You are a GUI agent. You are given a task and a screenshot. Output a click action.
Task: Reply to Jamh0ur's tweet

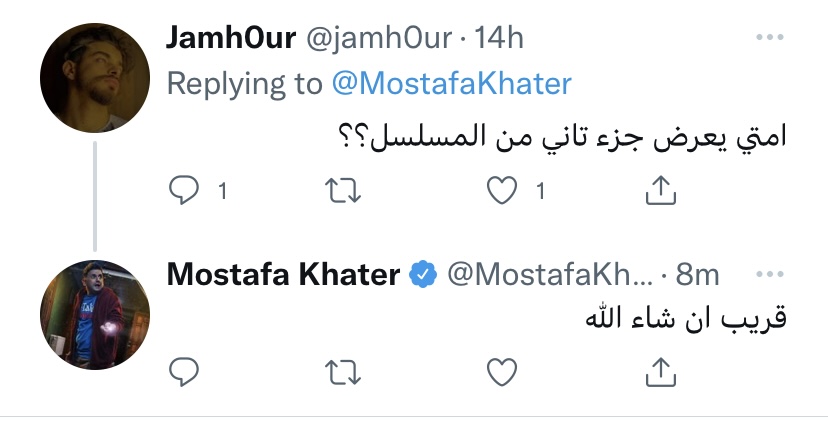(x=184, y=190)
